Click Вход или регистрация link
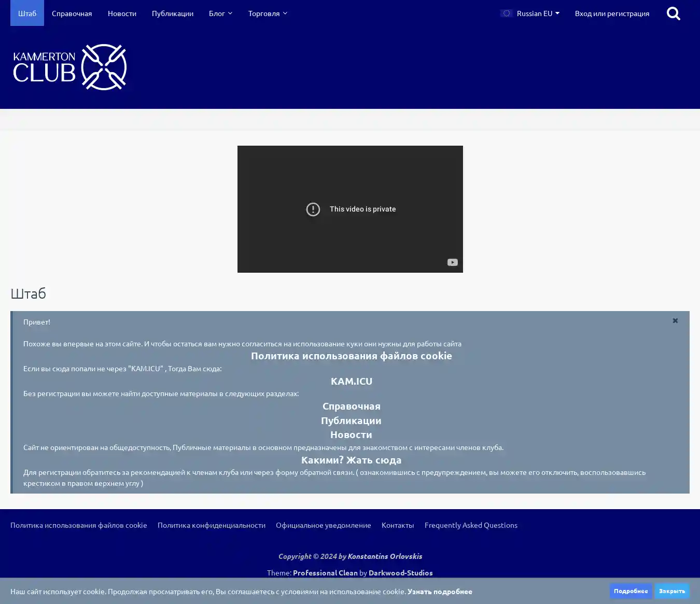The height and width of the screenshot is (604, 700). tap(612, 13)
